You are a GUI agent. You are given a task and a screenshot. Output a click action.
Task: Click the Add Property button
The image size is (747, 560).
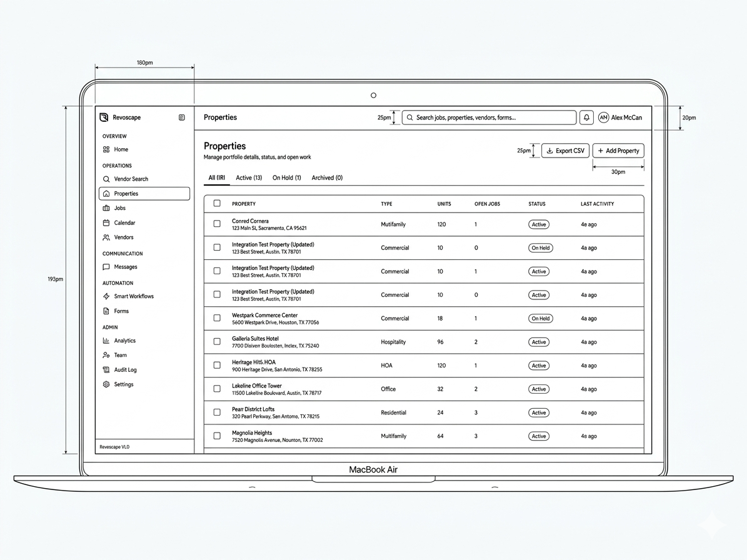(x=618, y=151)
